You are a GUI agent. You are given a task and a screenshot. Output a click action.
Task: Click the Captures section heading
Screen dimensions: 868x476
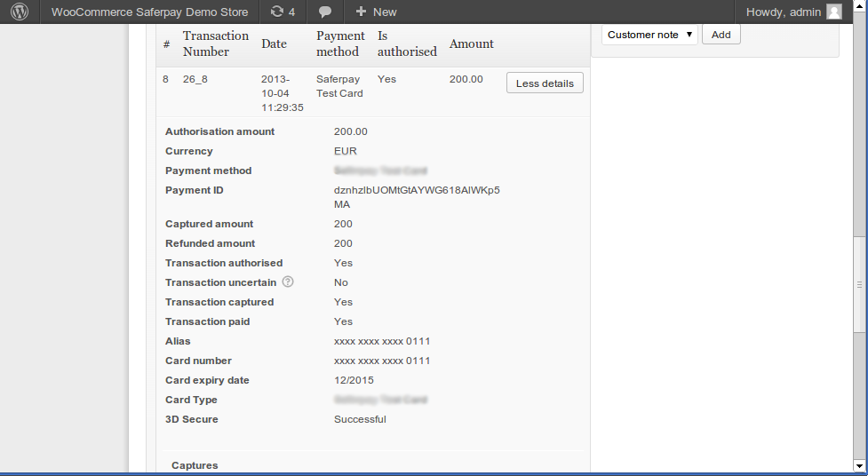point(195,465)
